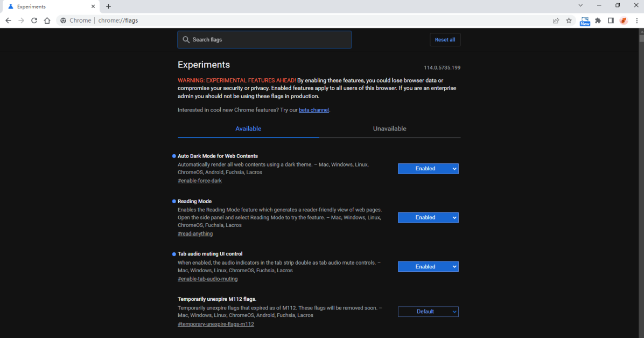The width and height of the screenshot is (644, 338).
Task: Follow the beta channel link
Action: click(x=314, y=110)
